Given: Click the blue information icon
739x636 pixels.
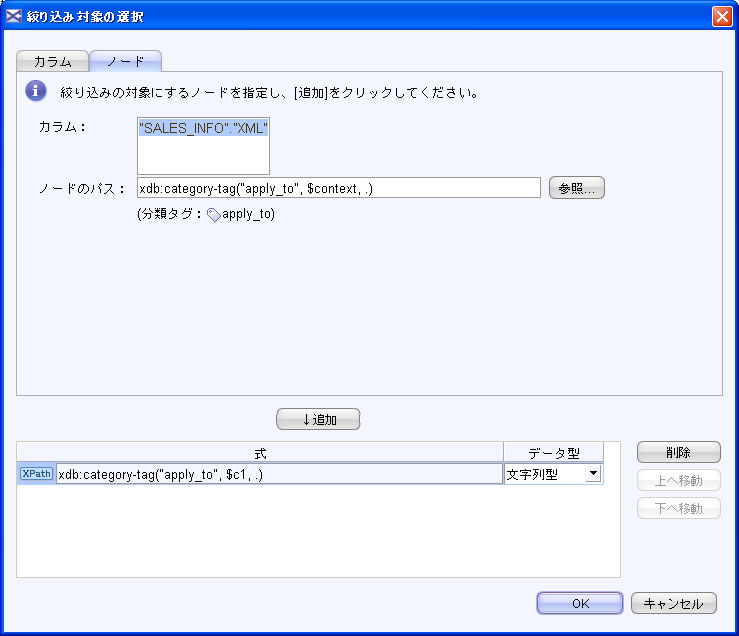Looking at the screenshot, I should [36, 91].
